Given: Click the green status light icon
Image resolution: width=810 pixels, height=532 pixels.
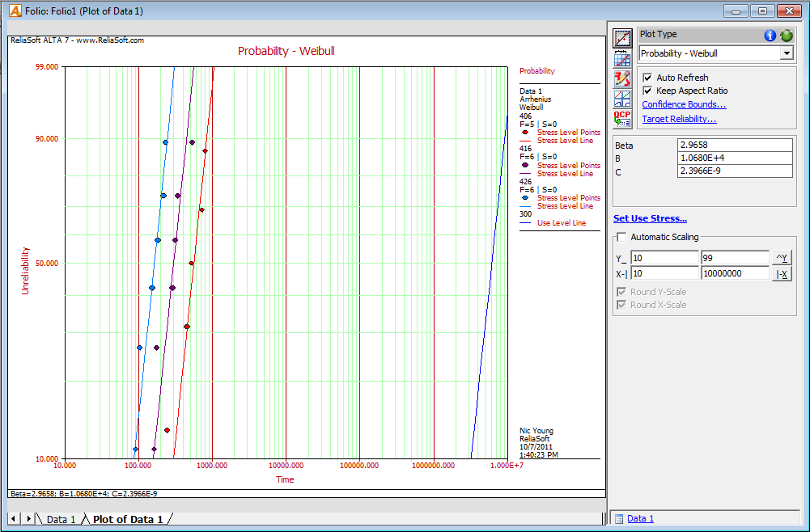Looking at the screenshot, I should coord(786,36).
